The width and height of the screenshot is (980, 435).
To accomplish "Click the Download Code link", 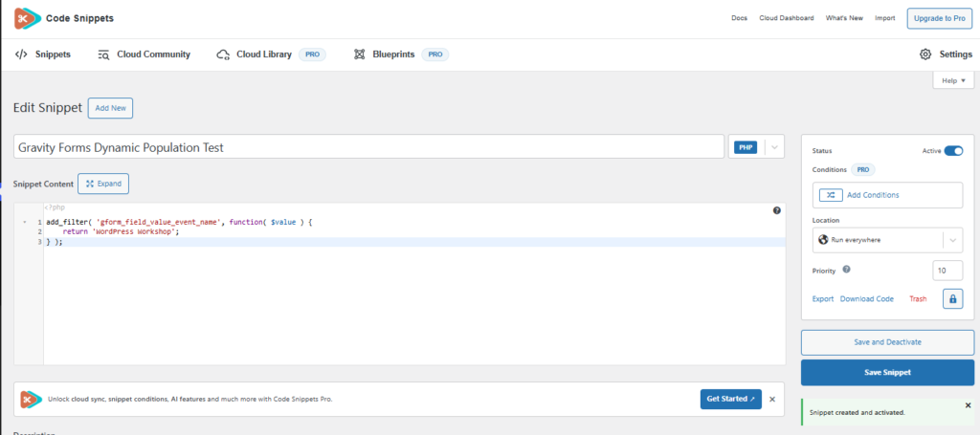I will point(866,299).
